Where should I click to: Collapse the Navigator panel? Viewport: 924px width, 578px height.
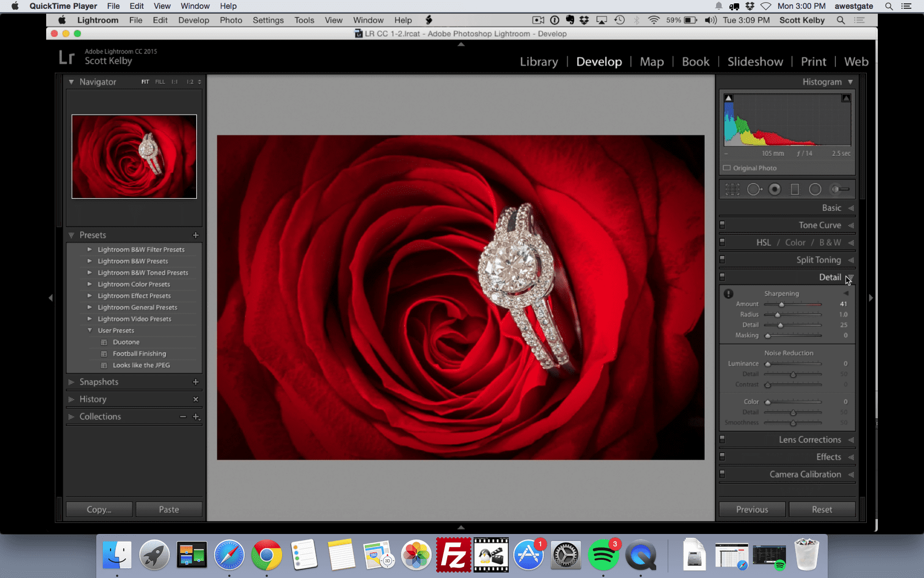pos(71,81)
